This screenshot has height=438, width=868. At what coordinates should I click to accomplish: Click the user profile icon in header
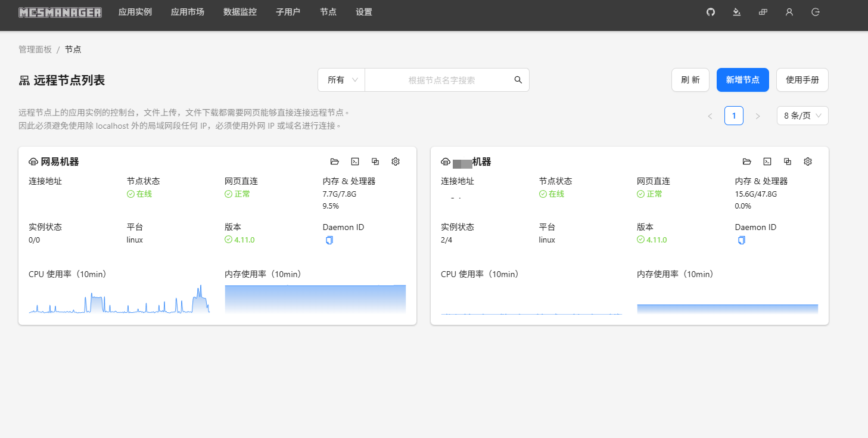coord(789,12)
